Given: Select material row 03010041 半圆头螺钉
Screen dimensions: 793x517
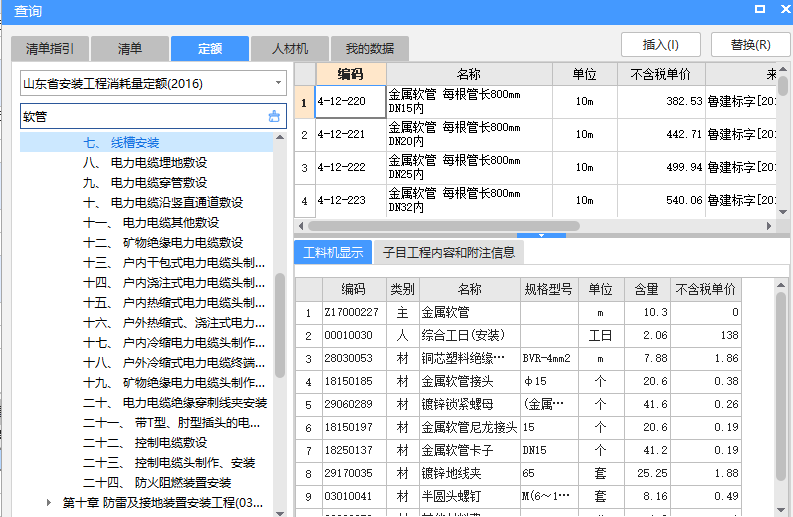Looking at the screenshot, I should pyautogui.click(x=518, y=496).
